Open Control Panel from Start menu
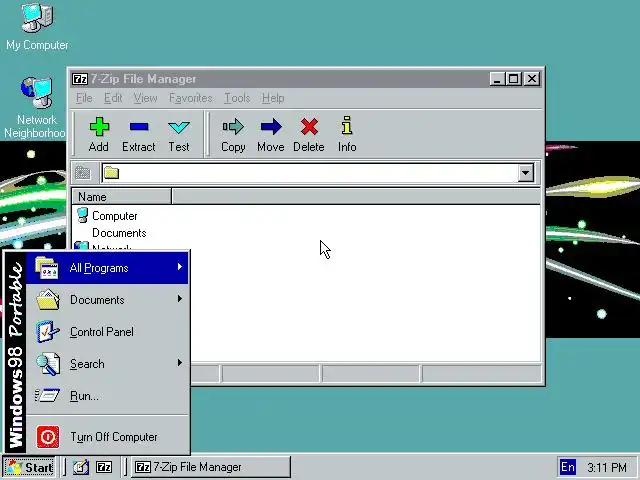Screen dimensions: 640x480 pos(107,331)
